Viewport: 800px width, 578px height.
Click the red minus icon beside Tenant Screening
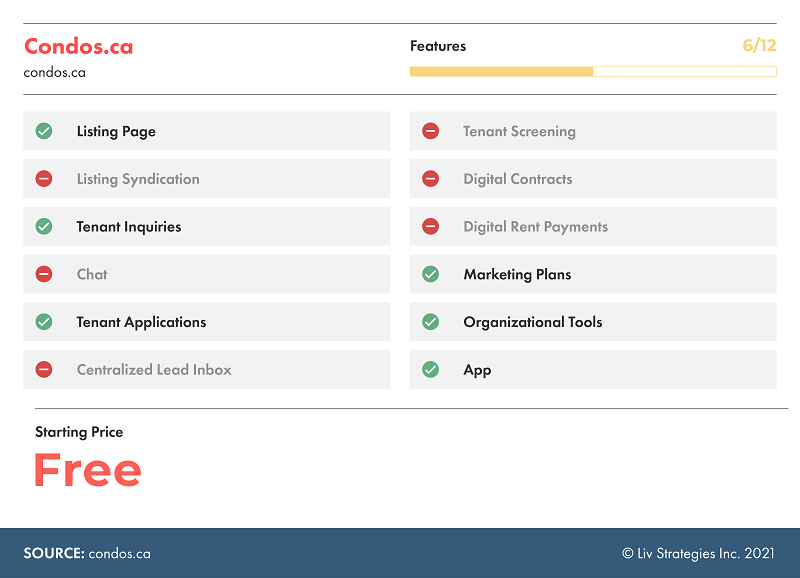click(431, 131)
